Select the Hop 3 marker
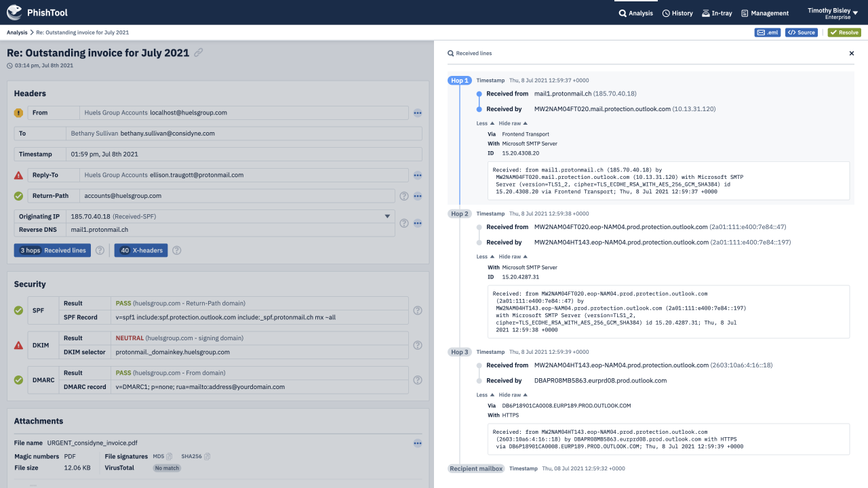The image size is (868, 488). [459, 352]
